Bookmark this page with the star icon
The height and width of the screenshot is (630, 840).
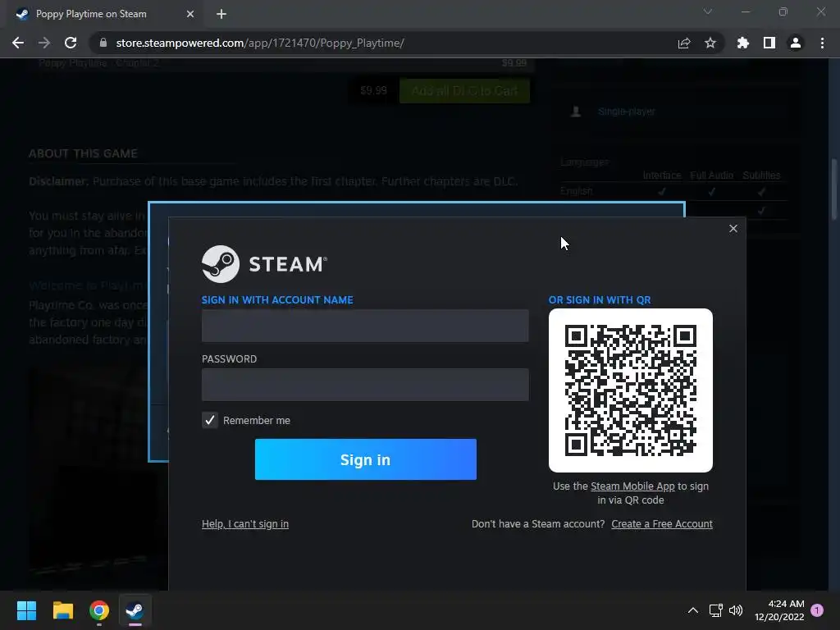[710, 43]
